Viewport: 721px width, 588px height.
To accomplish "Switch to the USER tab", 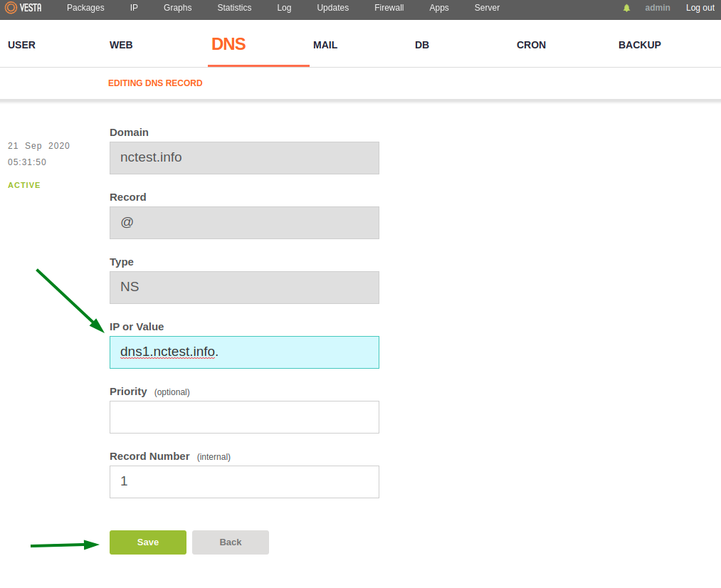I will coord(21,45).
